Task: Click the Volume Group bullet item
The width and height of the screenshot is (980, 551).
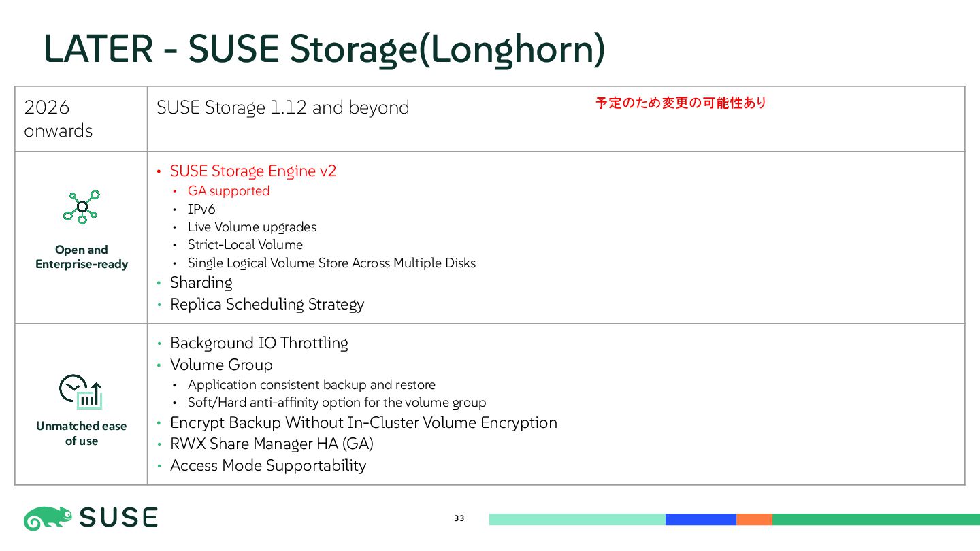Action: [x=221, y=365]
